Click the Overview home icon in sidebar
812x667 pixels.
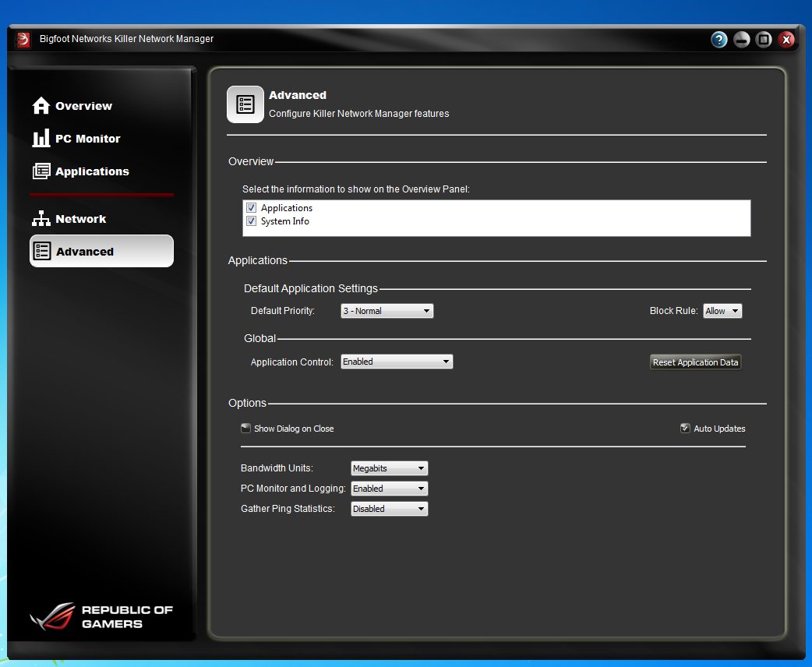click(x=41, y=106)
